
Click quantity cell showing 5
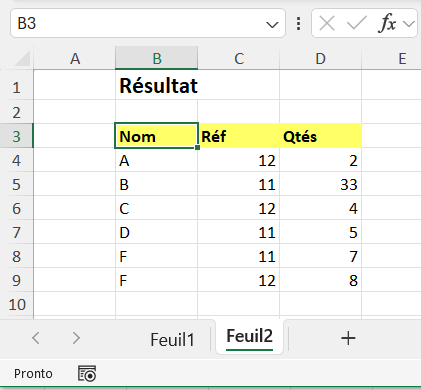(321, 232)
